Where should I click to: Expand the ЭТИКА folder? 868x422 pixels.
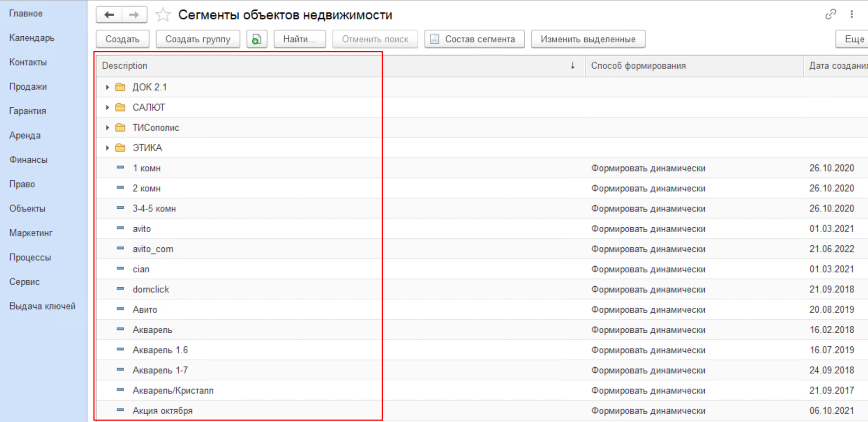coord(107,148)
